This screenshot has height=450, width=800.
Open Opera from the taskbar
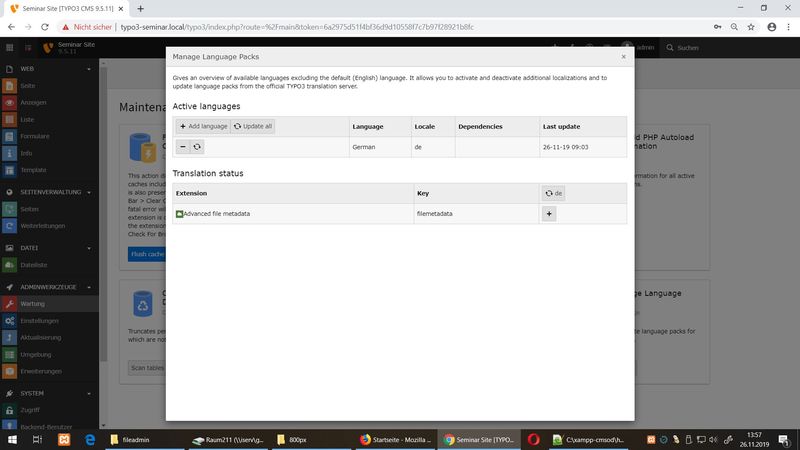[534, 439]
